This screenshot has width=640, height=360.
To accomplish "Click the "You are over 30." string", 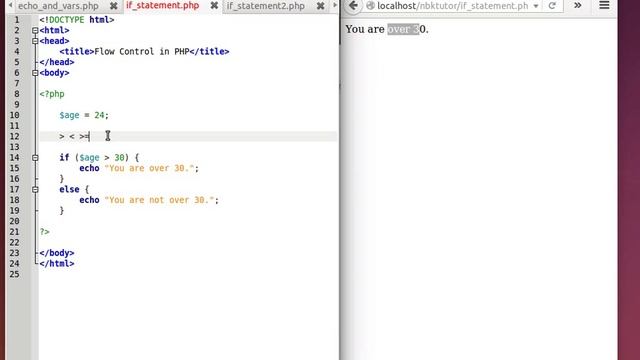I will pyautogui.click(x=149, y=169).
